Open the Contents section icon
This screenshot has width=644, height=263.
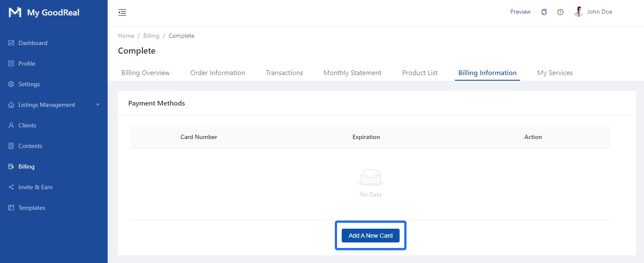tap(11, 145)
